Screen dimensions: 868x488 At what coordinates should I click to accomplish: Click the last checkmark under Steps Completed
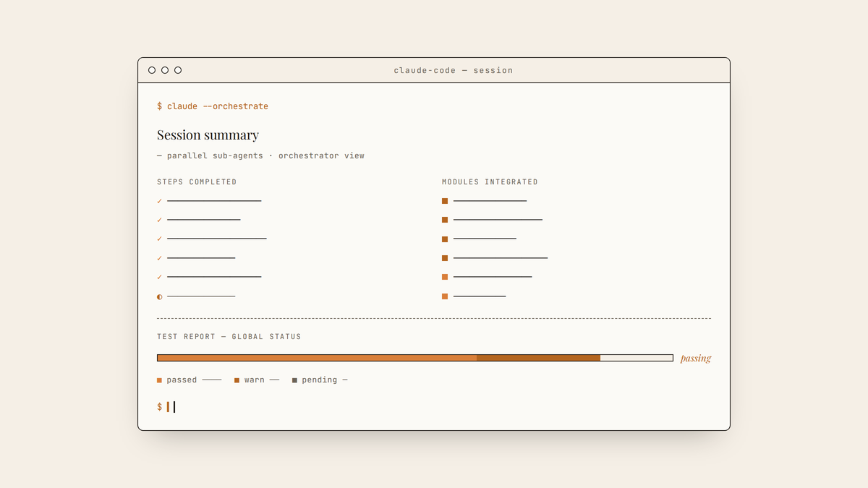coord(160,277)
